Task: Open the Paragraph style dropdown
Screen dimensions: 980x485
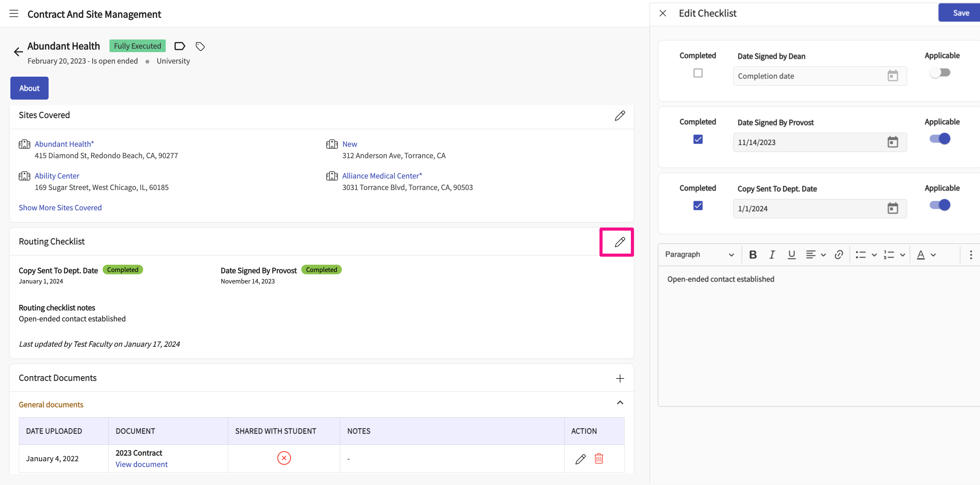Action: click(699, 255)
